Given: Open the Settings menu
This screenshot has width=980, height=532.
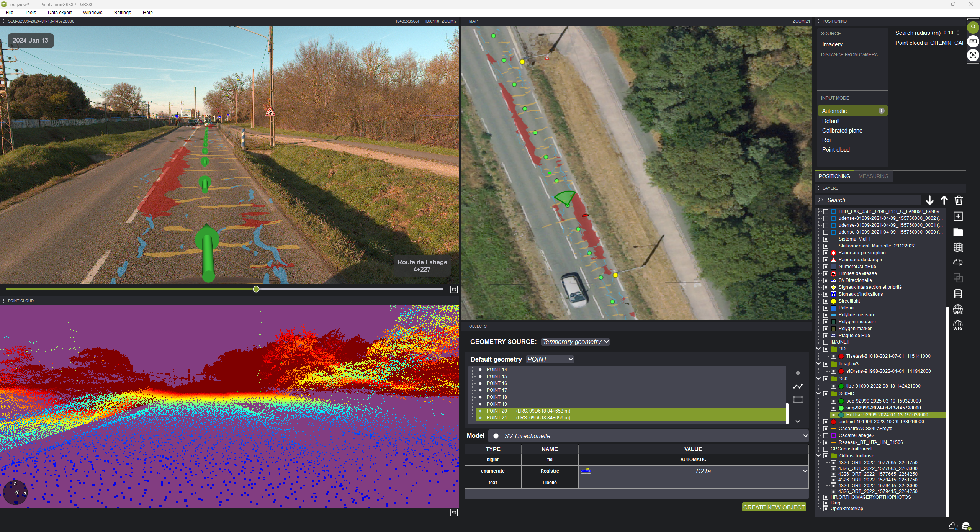Looking at the screenshot, I should coord(123,13).
